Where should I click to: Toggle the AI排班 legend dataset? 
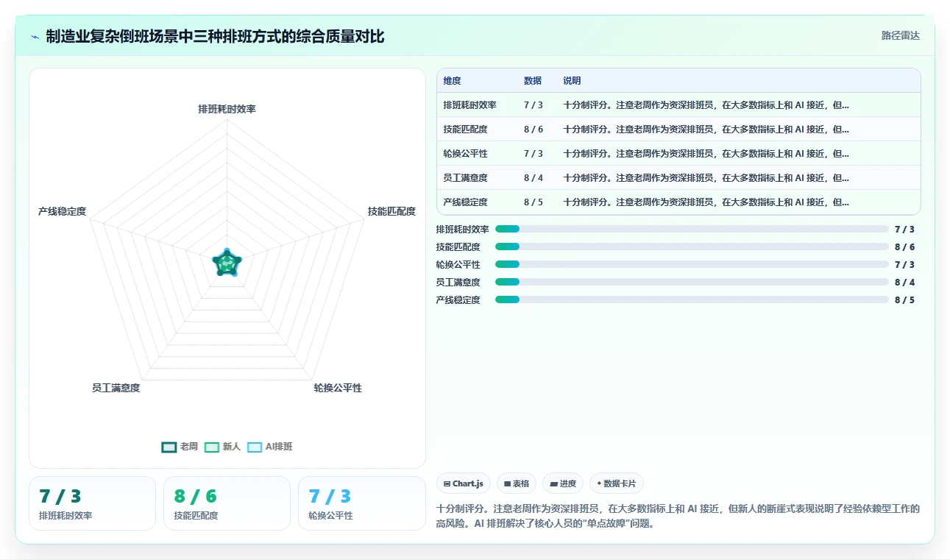(270, 447)
